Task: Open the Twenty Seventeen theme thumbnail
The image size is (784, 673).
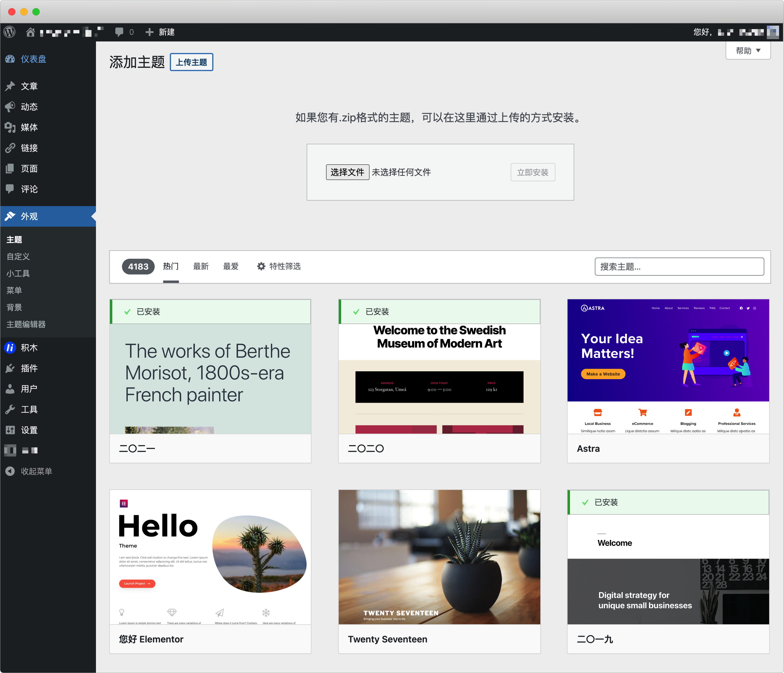Action: 439,557
